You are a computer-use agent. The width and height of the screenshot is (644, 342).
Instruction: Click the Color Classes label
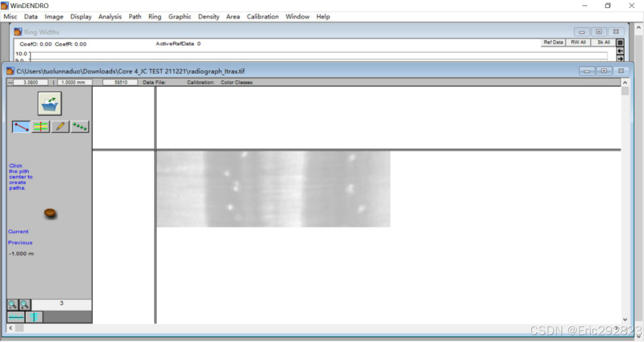237,82
